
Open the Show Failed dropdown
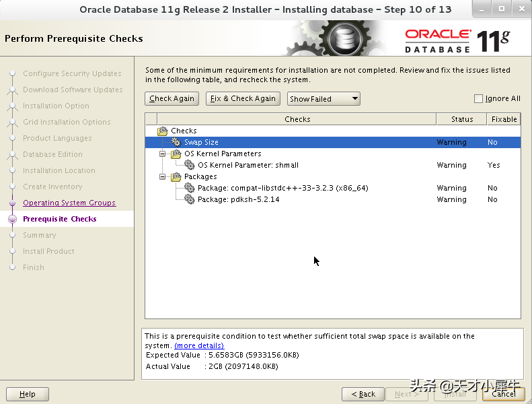[324, 99]
